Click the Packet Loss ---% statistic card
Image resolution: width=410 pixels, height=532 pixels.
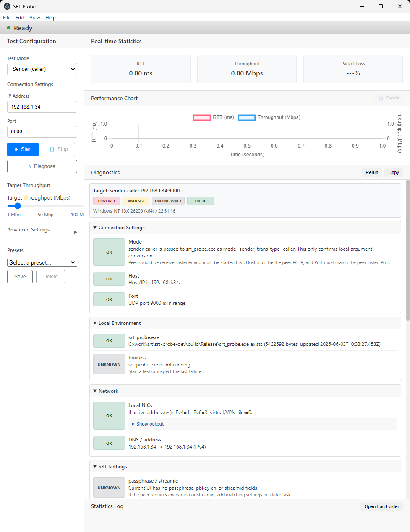click(353, 69)
